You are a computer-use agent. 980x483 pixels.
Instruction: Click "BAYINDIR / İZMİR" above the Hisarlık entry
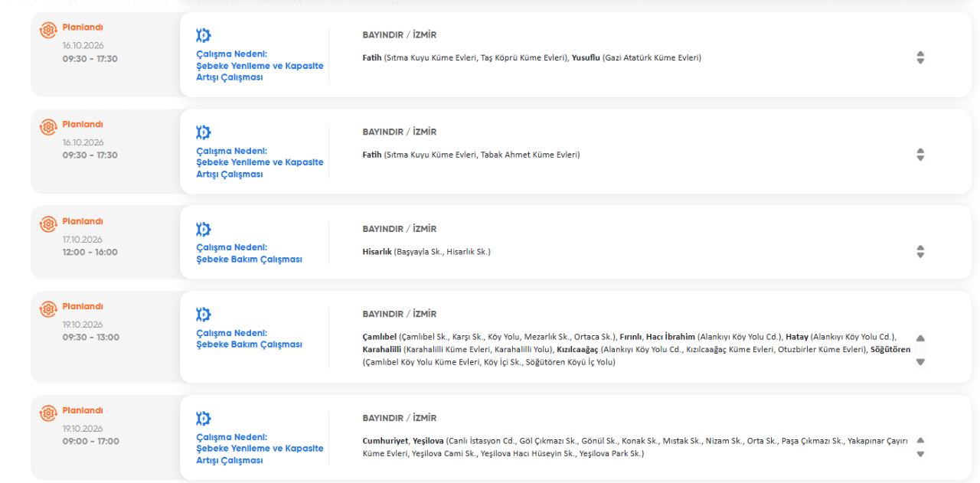(400, 229)
